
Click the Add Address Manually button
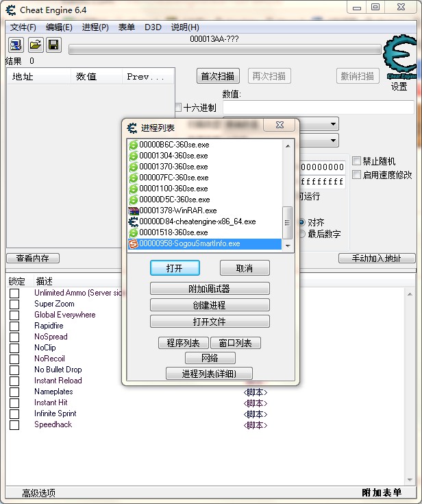click(377, 258)
